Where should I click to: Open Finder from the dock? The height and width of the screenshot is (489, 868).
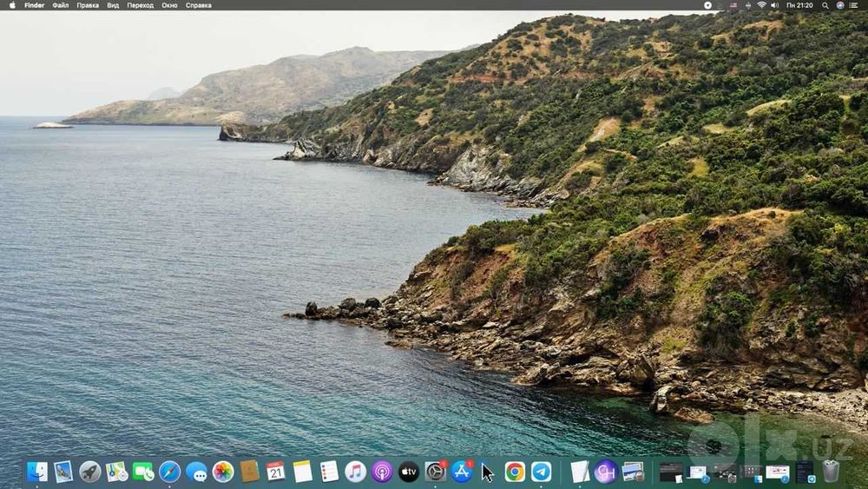click(x=37, y=472)
